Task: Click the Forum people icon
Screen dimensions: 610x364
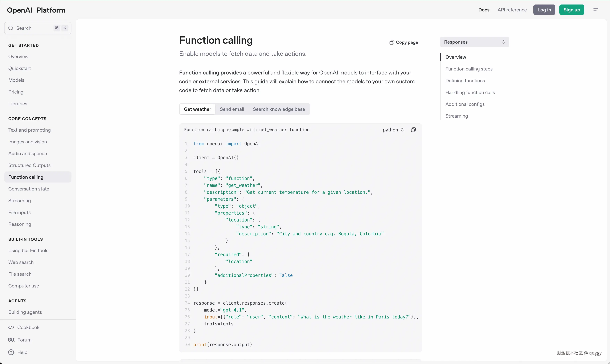Action: pos(11,340)
